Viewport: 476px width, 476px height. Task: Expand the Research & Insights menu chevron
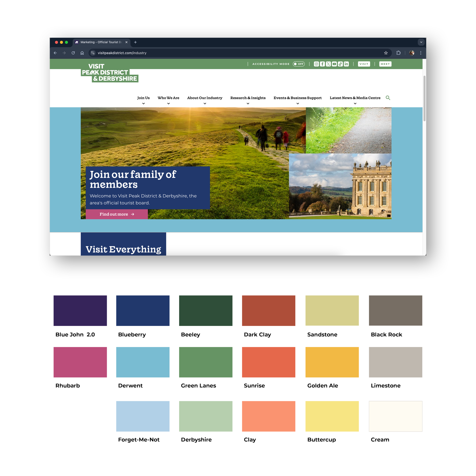pos(248,103)
